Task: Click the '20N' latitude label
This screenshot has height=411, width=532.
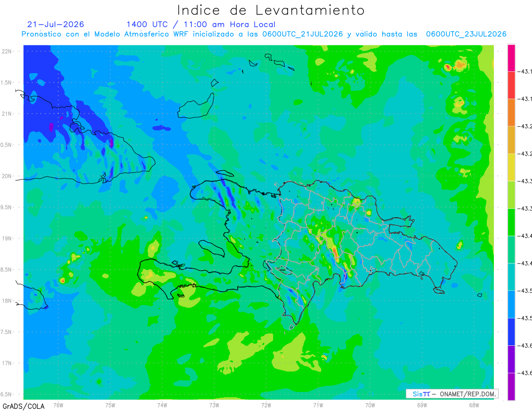Action: point(7,176)
